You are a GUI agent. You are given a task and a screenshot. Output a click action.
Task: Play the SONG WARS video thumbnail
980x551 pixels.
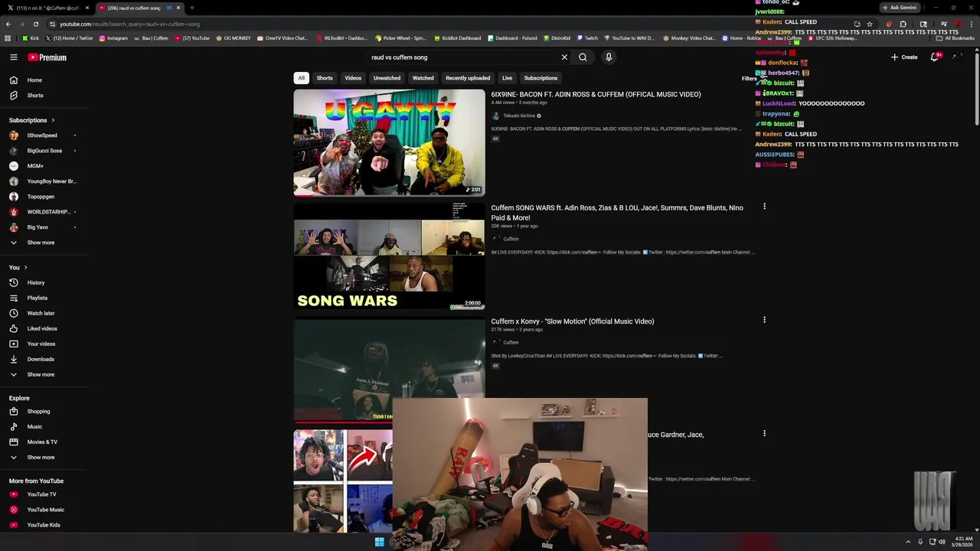pos(389,256)
